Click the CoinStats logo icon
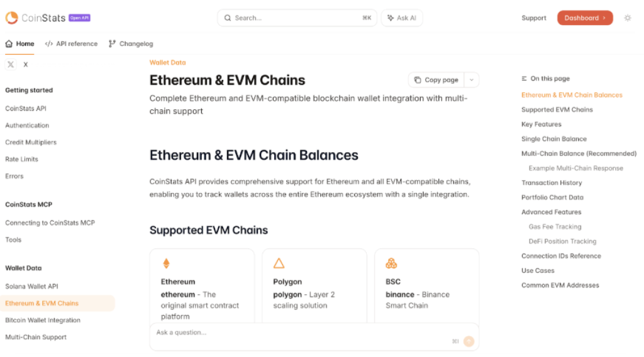644x357 pixels. point(11,18)
